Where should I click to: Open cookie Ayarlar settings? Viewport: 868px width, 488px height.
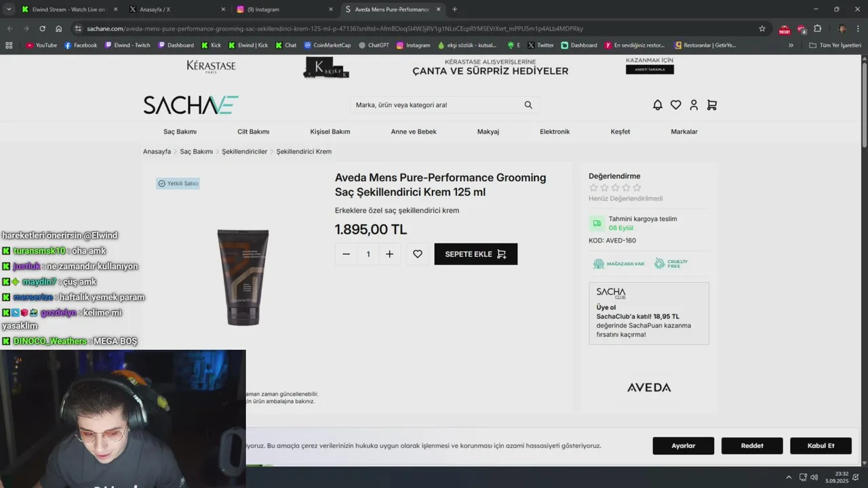(x=684, y=446)
